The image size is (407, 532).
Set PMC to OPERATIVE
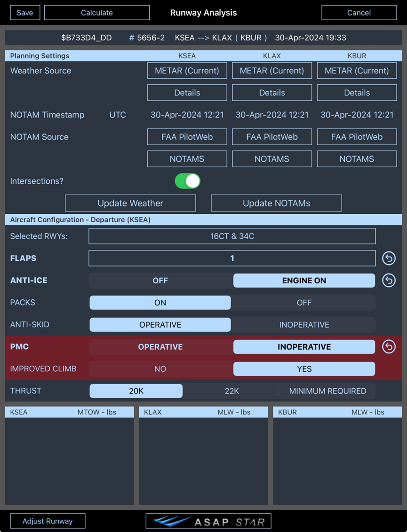click(160, 347)
